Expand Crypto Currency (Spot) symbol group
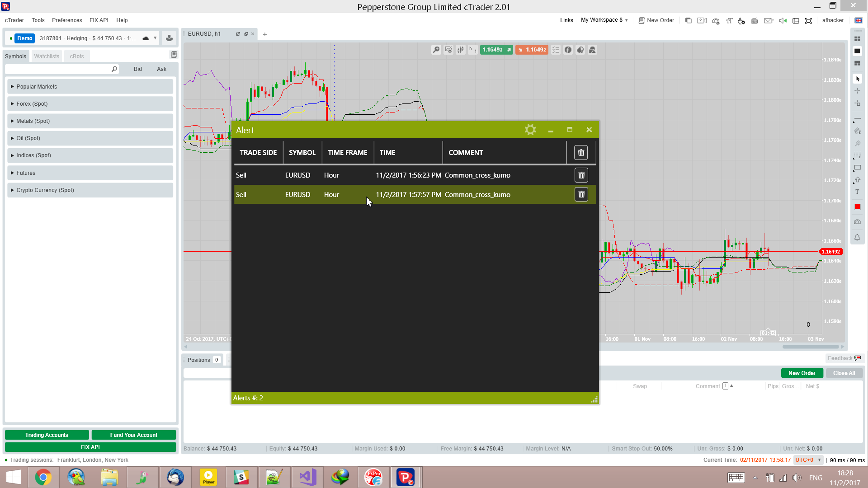This screenshot has height=488, width=868. pyautogui.click(x=90, y=190)
